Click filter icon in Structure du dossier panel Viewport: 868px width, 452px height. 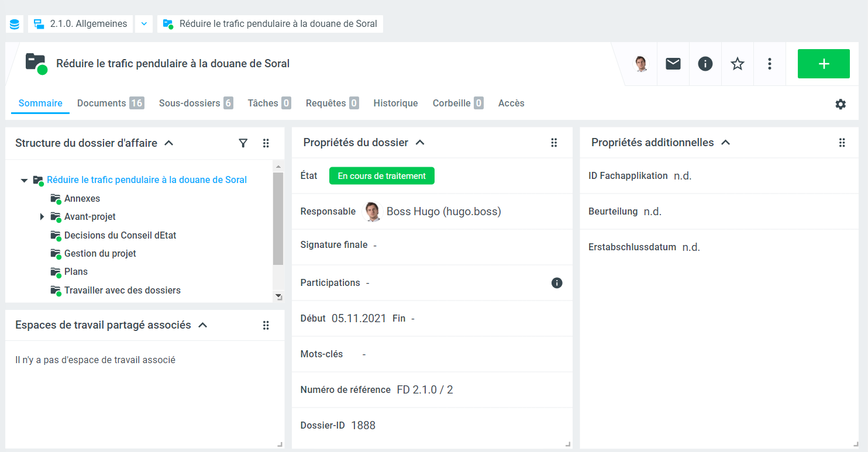click(x=243, y=143)
